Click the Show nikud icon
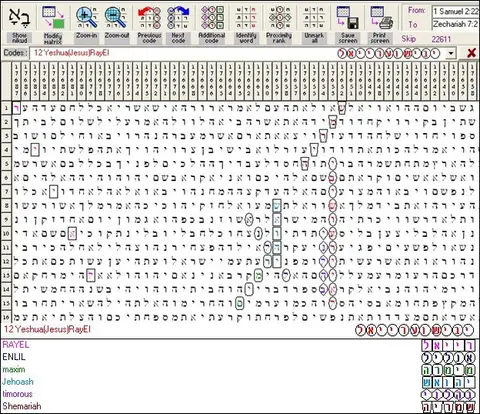Viewport: 480px width, 414px height. tap(19, 18)
